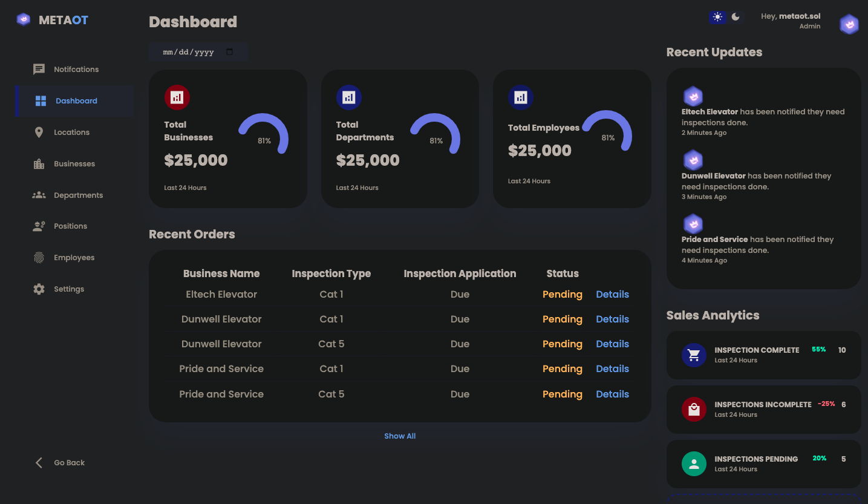Switch to light mode sun toggle
The image size is (868, 504).
[x=717, y=17]
